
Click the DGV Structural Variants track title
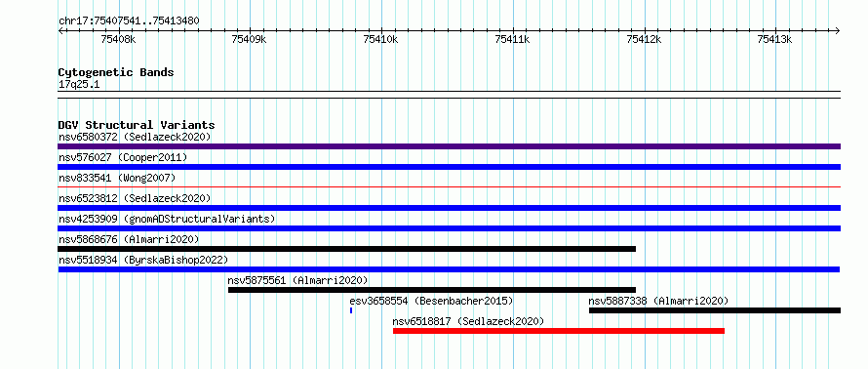click(137, 125)
